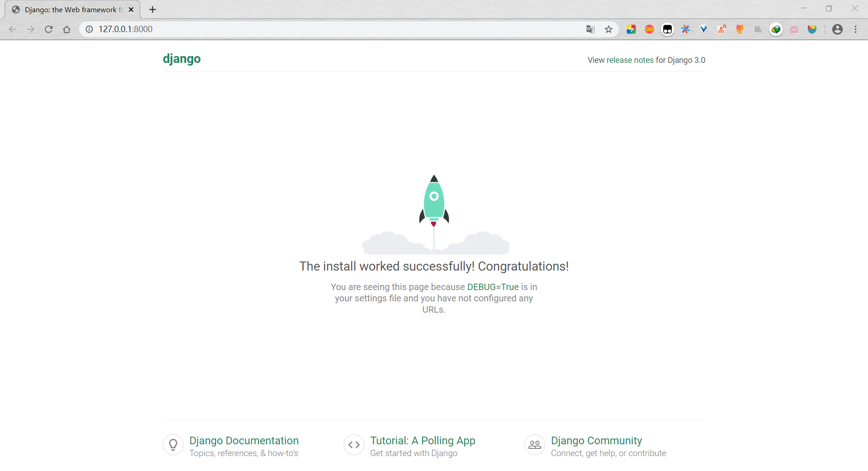Click 'Get started with Django' text
Image resolution: width=868 pixels, height=471 pixels.
[414, 453]
